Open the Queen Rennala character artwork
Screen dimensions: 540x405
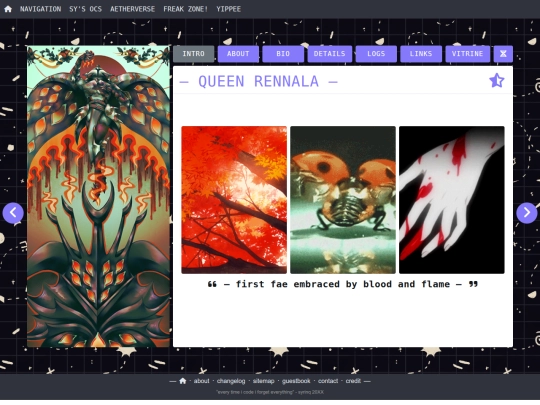click(x=98, y=196)
